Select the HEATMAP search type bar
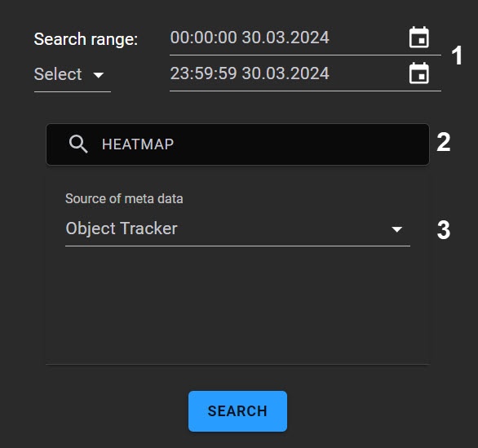 click(237, 144)
